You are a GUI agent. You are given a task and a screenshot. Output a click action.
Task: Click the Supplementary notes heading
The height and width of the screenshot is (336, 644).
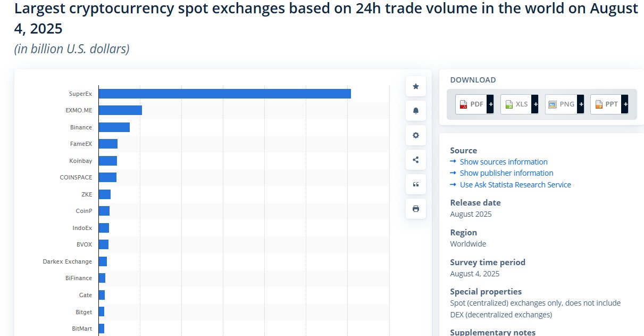click(492, 332)
